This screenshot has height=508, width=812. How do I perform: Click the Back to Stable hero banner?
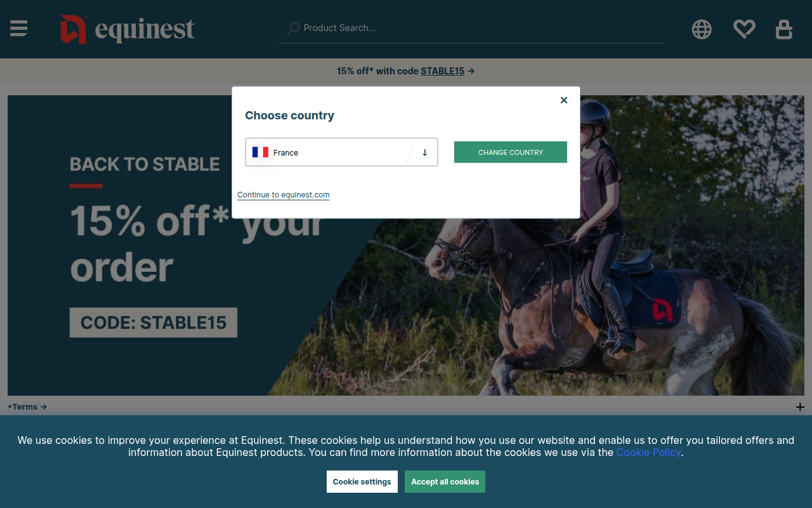[406, 246]
